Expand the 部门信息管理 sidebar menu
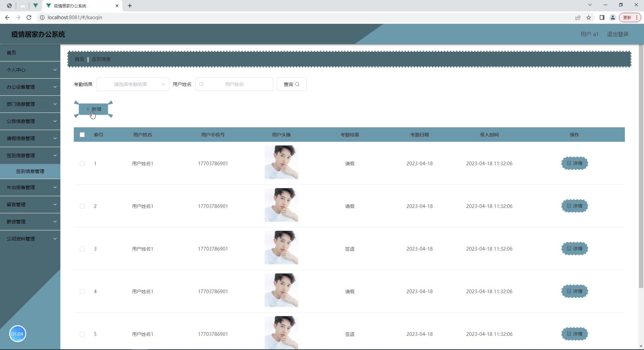 (30, 104)
